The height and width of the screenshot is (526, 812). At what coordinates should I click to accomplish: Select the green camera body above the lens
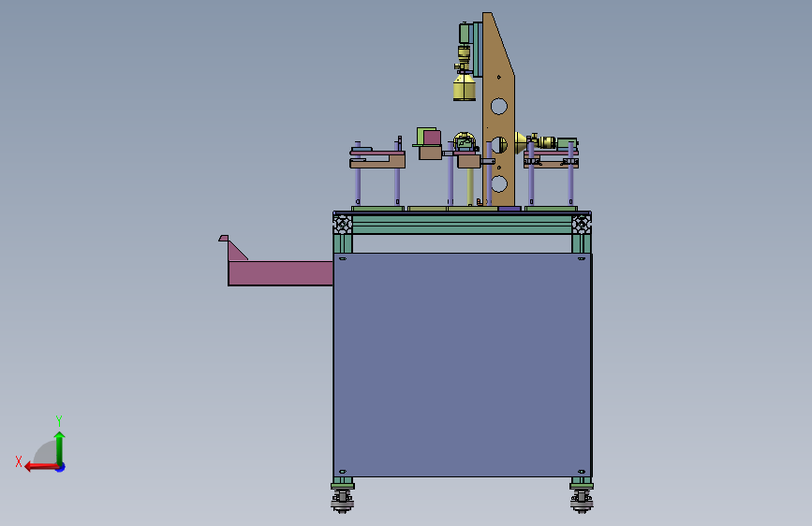(465, 35)
